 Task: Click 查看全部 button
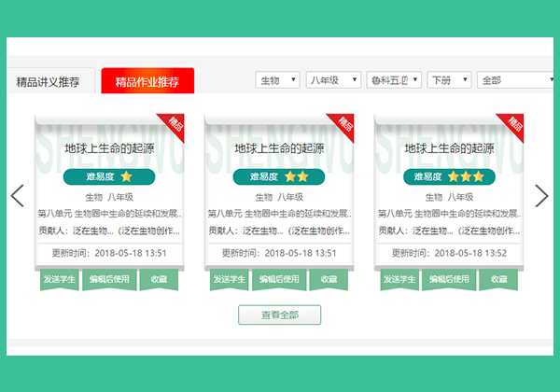click(280, 315)
